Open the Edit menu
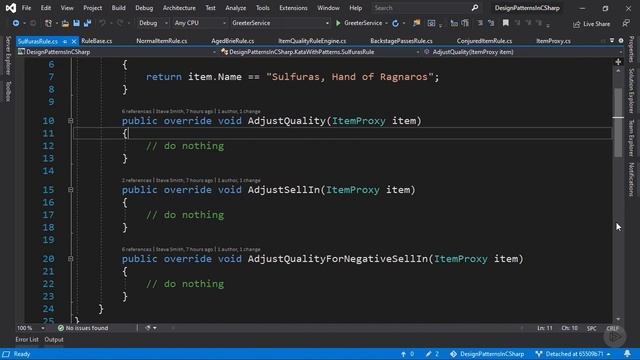Screen dimensions: 640x360 pyautogui.click(x=46, y=8)
